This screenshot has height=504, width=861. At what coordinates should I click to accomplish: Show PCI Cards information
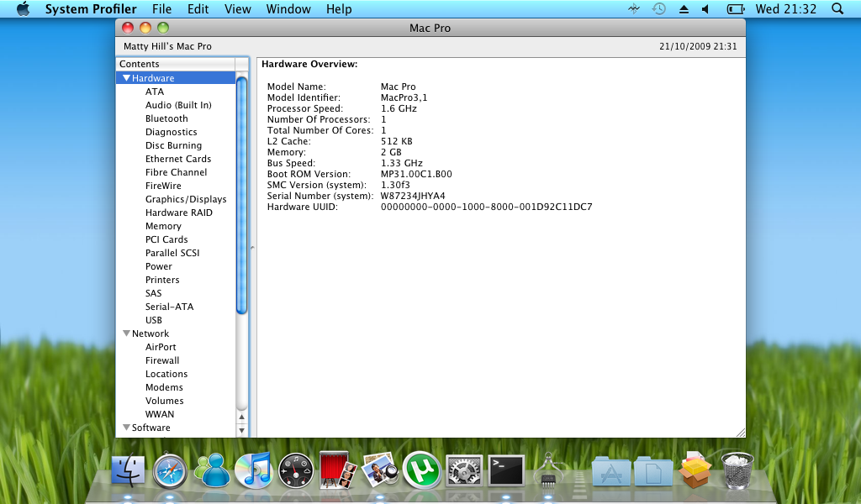coord(166,239)
